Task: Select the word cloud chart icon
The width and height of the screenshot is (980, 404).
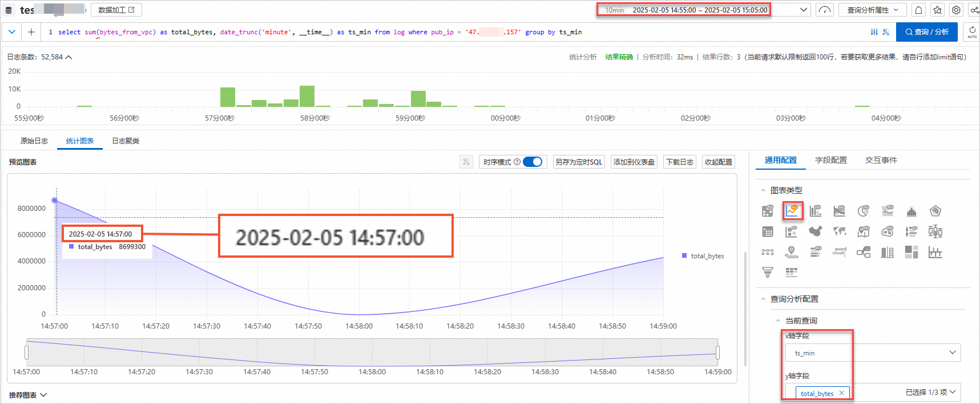Action: point(840,251)
